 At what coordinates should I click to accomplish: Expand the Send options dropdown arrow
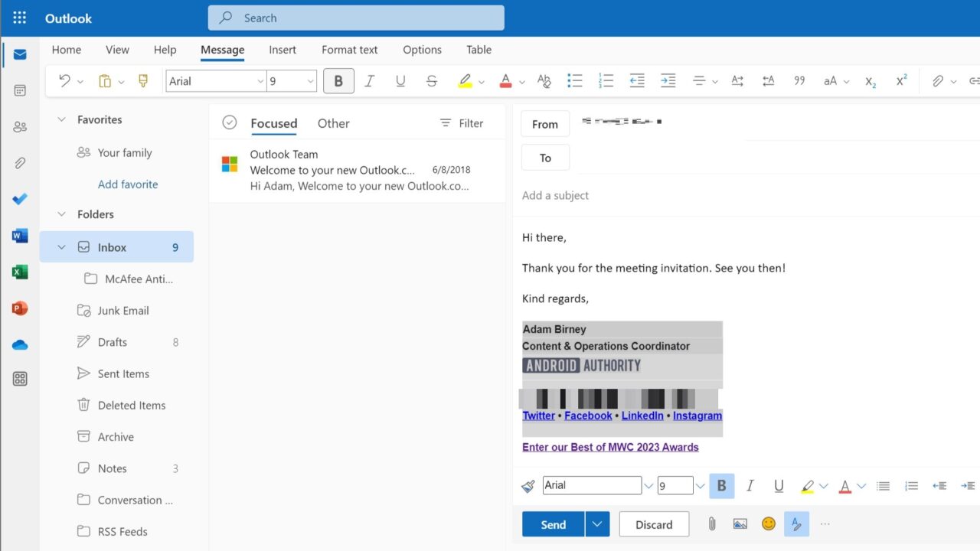click(596, 524)
